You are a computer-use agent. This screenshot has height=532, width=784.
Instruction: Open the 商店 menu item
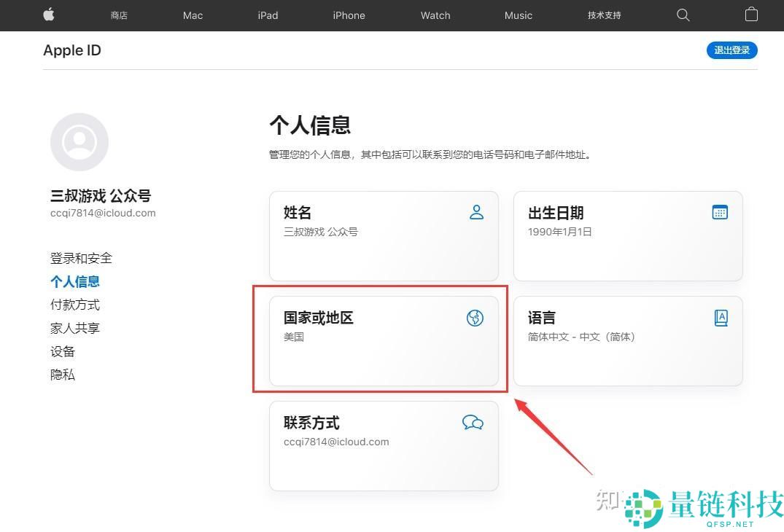(x=118, y=15)
